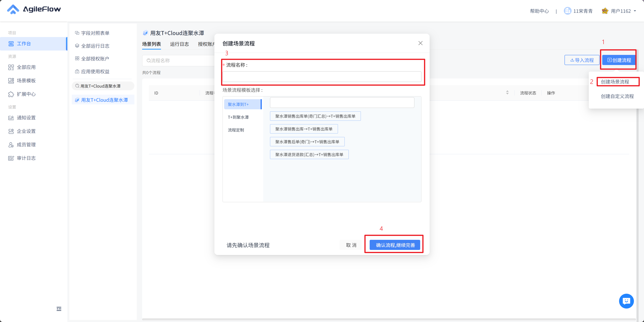Select 创建自定义流程 from the dropdown menu
This screenshot has width=644, height=322.
pyautogui.click(x=617, y=96)
